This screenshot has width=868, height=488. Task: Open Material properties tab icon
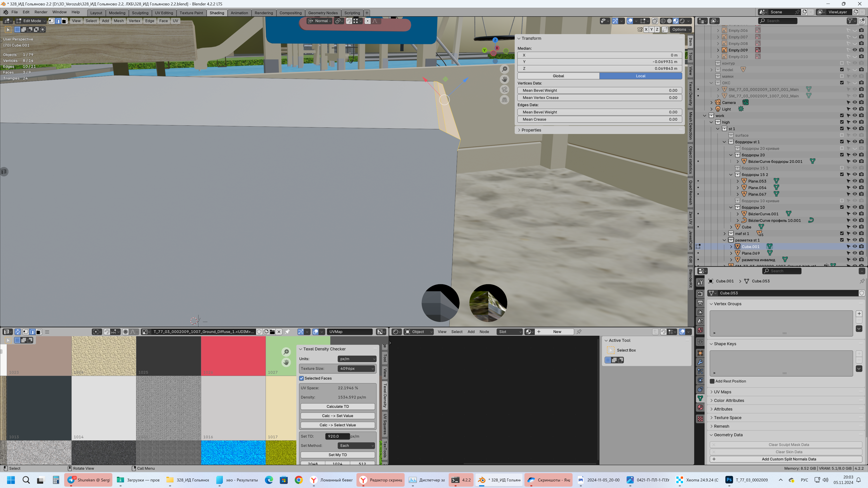pyautogui.click(x=700, y=408)
